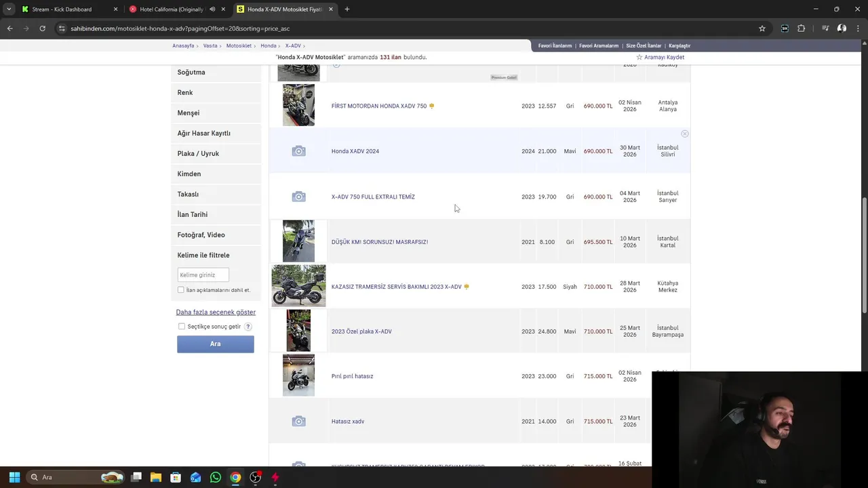868x488 pixels.
Task: Expand the Soğutma filter
Action: pos(216,73)
